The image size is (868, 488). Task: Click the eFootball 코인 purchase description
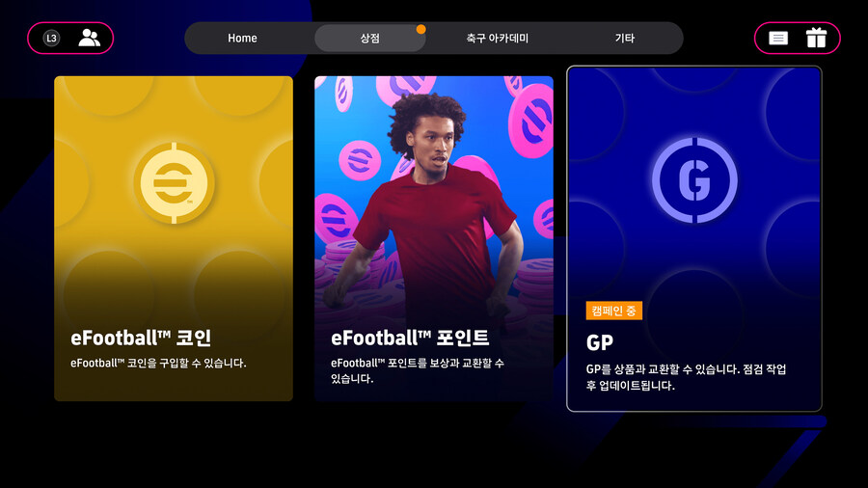click(158, 363)
